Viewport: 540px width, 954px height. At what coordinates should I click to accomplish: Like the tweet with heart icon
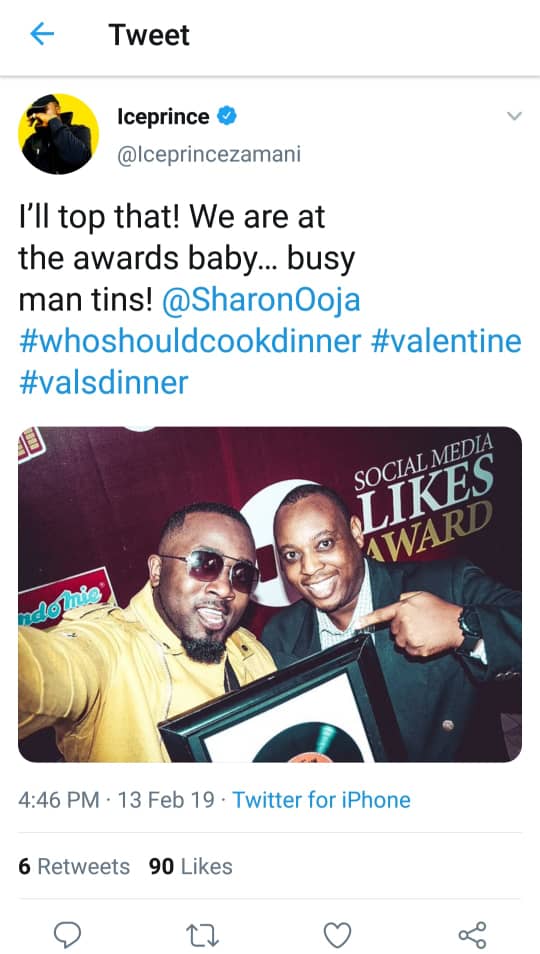pyautogui.click(x=337, y=935)
